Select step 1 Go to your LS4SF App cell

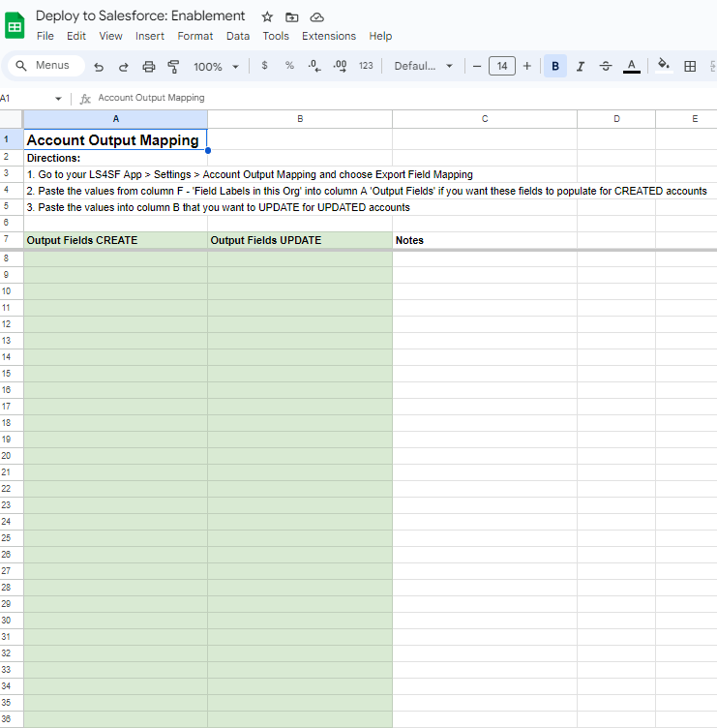click(115, 174)
